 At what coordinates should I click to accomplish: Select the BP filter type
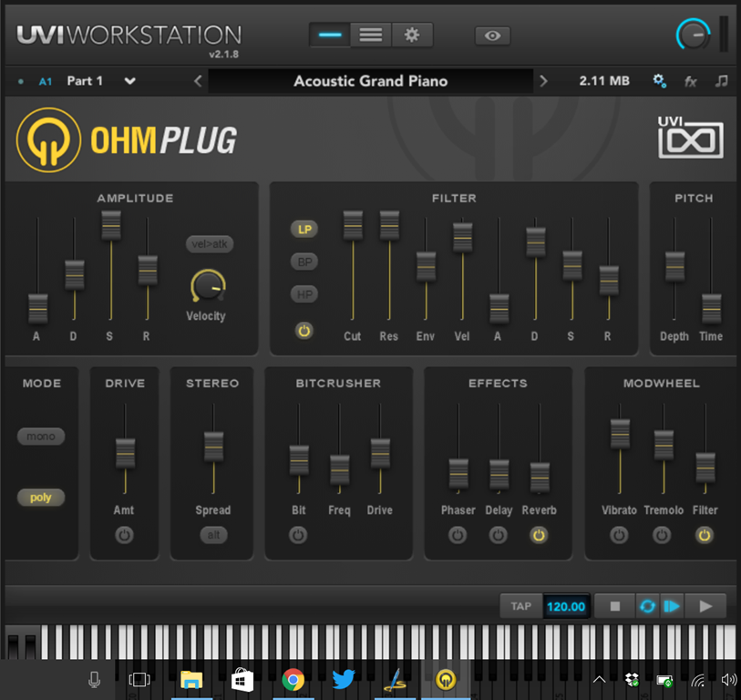(x=304, y=262)
